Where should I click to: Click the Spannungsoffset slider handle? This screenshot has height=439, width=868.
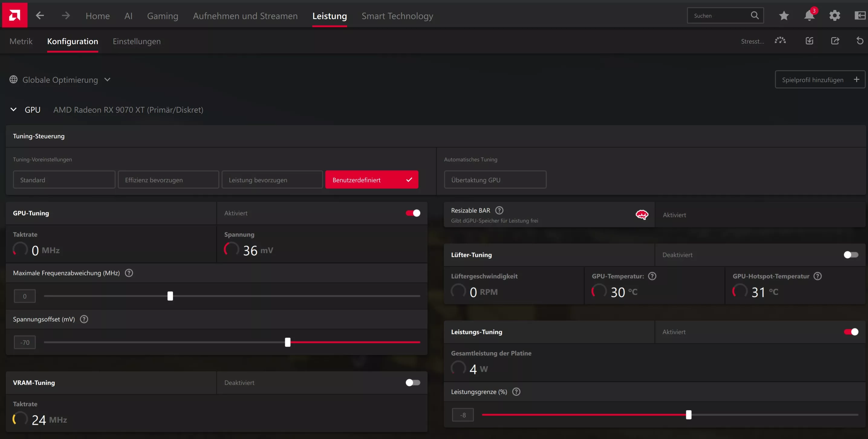288,342
